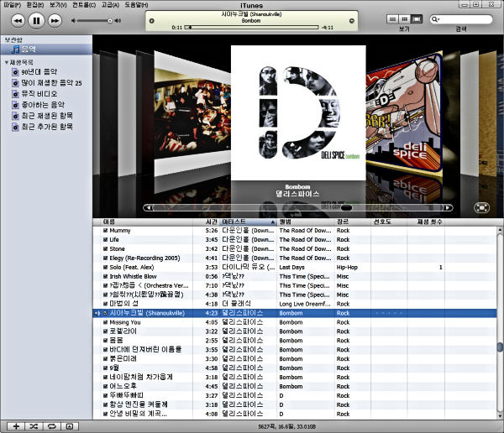Screen dimensions: 504x433
Task: Open the 최근 재생된 항목 playlist
Action: [x=43, y=116]
